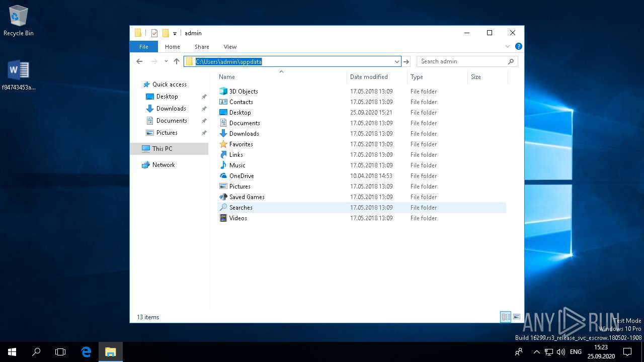Sort by Name column header
Image resolution: width=644 pixels, height=362 pixels.
[x=227, y=77]
